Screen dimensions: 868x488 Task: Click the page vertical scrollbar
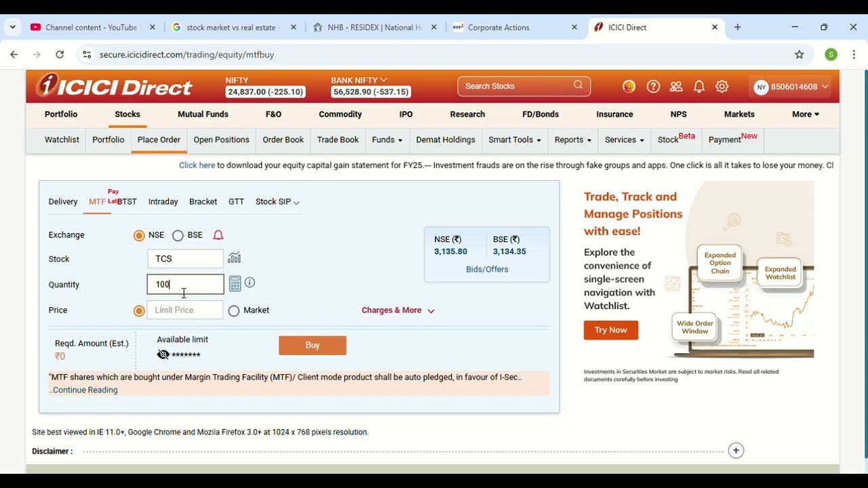pyautogui.click(x=865, y=264)
